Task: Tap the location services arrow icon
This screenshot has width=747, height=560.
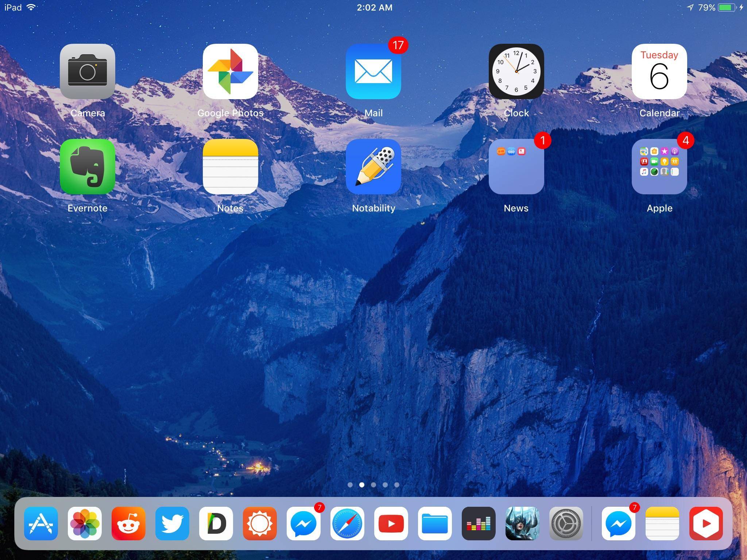Action: point(690,8)
